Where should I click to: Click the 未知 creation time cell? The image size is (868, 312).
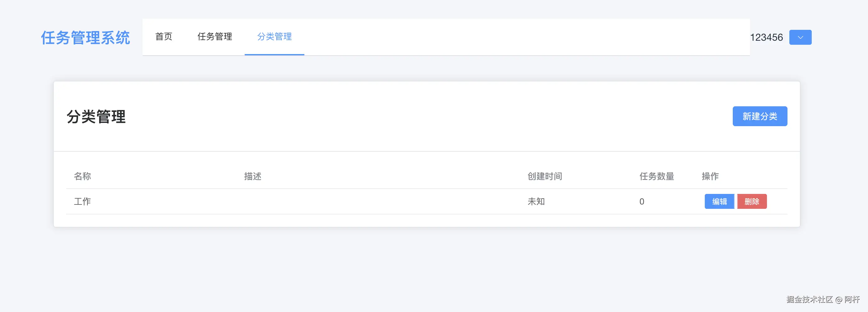tap(536, 201)
